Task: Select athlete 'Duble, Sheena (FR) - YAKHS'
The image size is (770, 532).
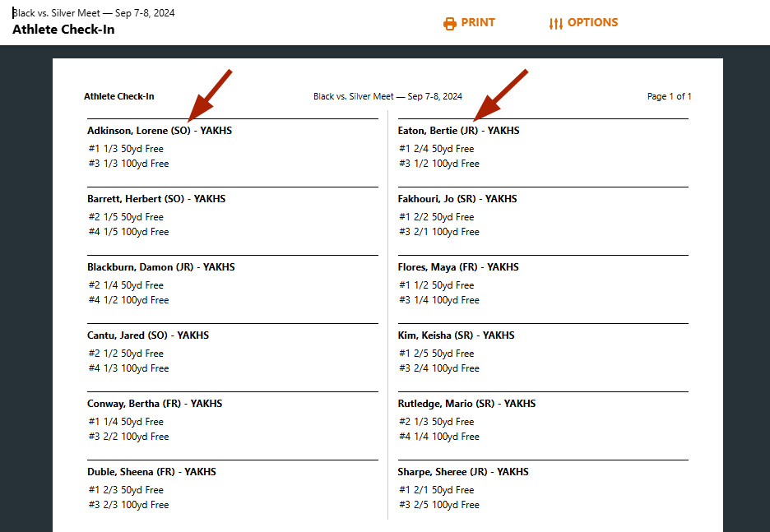Action: tap(151, 472)
